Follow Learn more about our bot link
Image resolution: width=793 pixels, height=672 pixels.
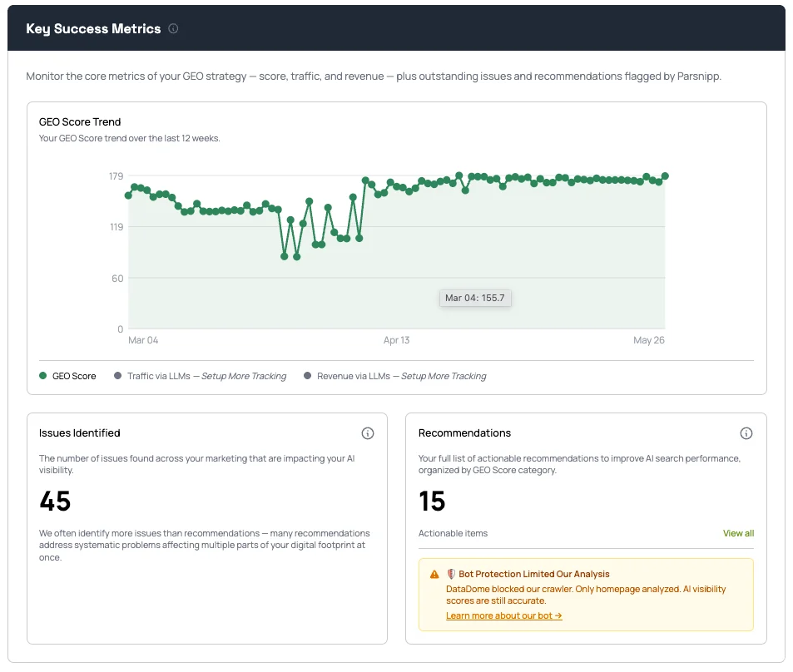click(503, 615)
